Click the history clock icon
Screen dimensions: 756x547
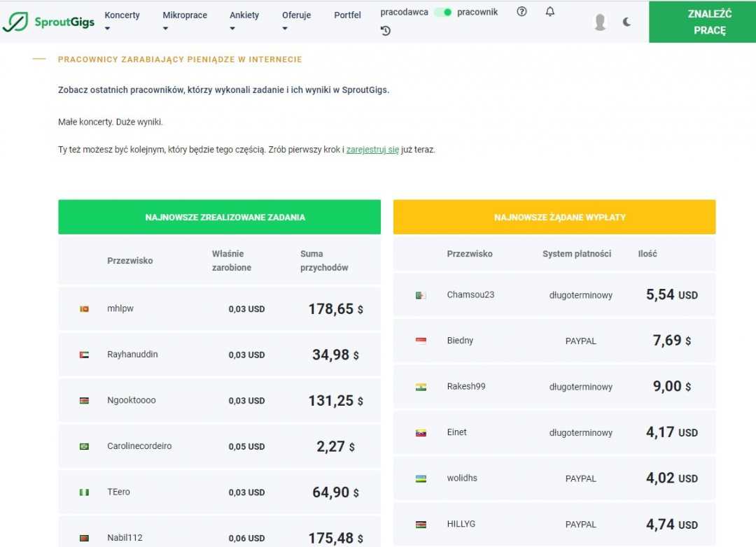pyautogui.click(x=386, y=31)
